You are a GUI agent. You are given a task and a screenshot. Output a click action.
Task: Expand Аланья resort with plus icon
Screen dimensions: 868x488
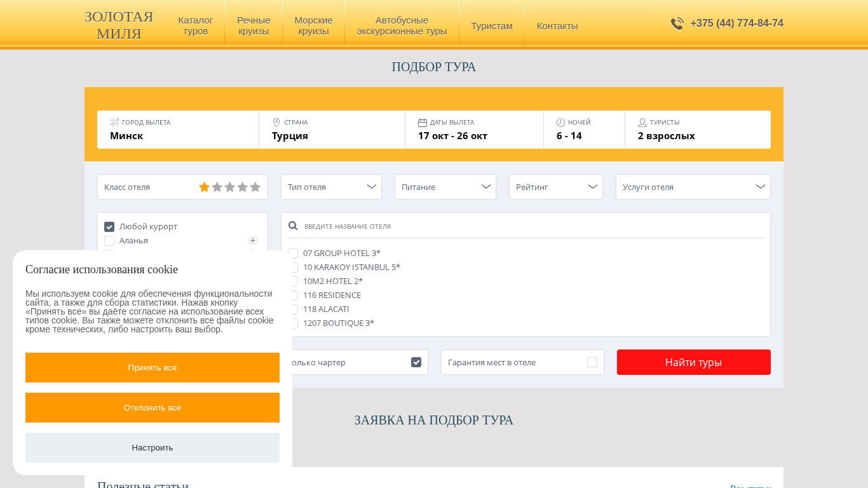pos(253,240)
